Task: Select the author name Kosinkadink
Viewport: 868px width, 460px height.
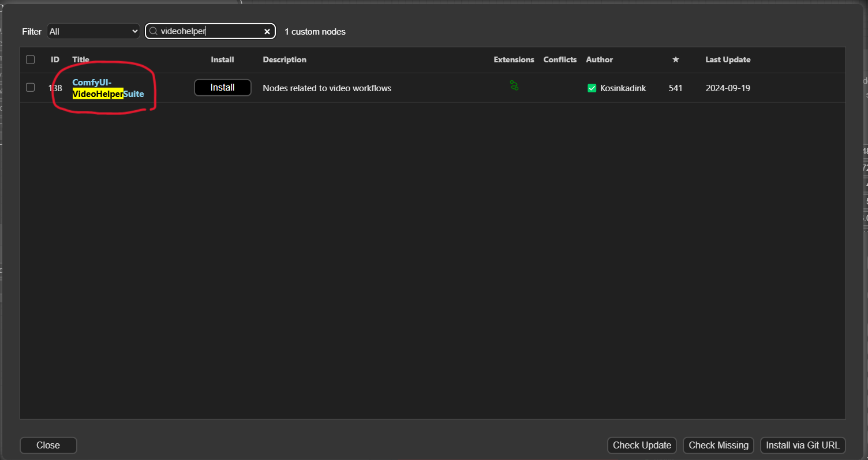Action: click(x=623, y=88)
